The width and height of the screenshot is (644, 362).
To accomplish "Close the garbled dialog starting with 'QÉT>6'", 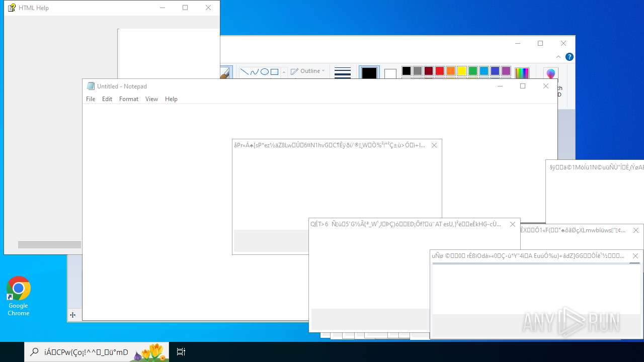I will [513, 224].
